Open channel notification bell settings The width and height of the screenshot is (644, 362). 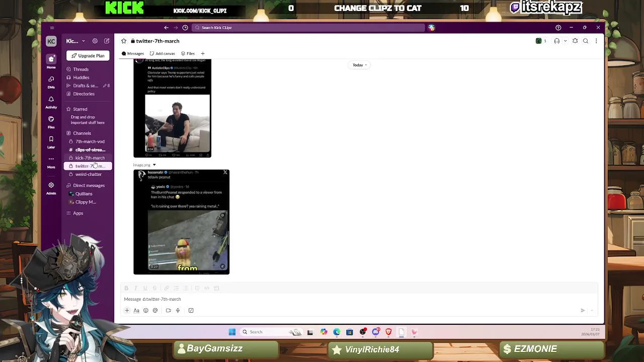coord(575,41)
